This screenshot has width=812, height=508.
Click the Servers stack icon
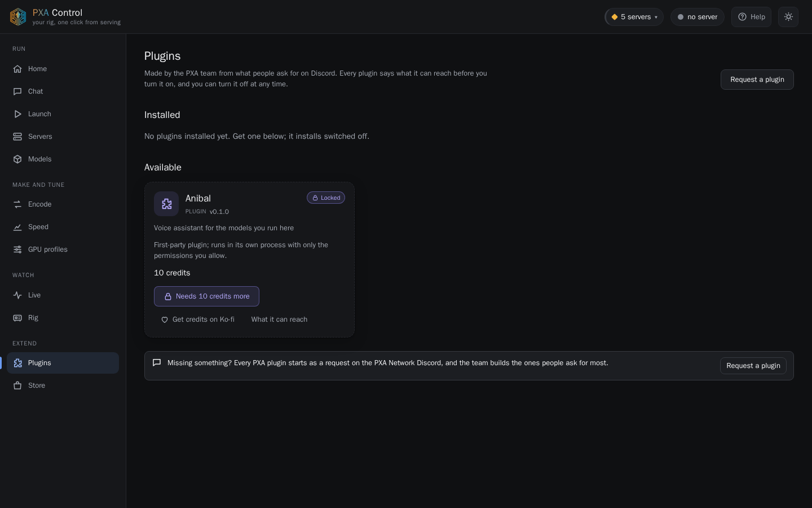[x=17, y=137]
